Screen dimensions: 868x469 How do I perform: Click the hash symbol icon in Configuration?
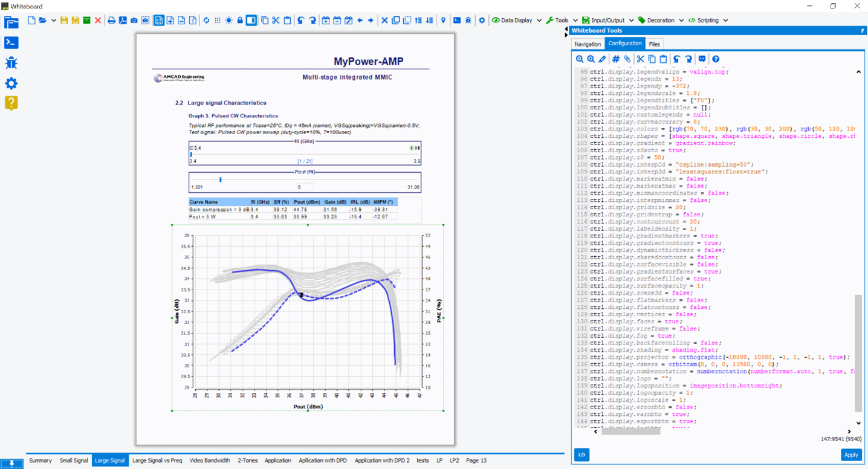click(616, 59)
